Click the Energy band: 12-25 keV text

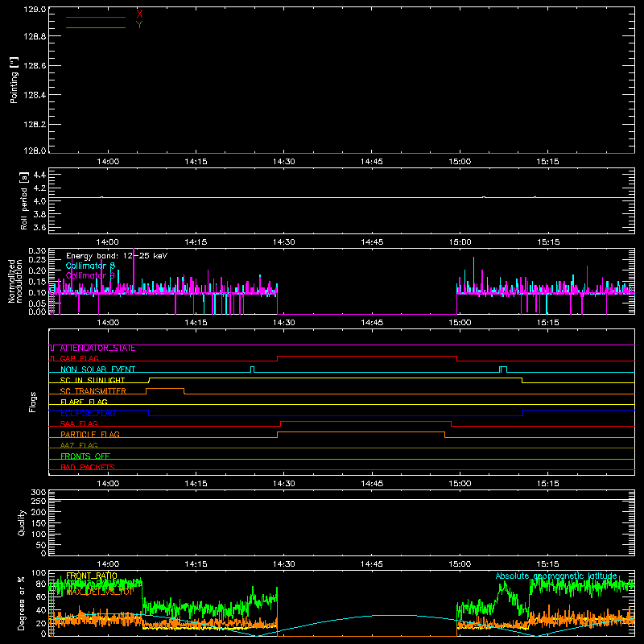click(x=117, y=256)
